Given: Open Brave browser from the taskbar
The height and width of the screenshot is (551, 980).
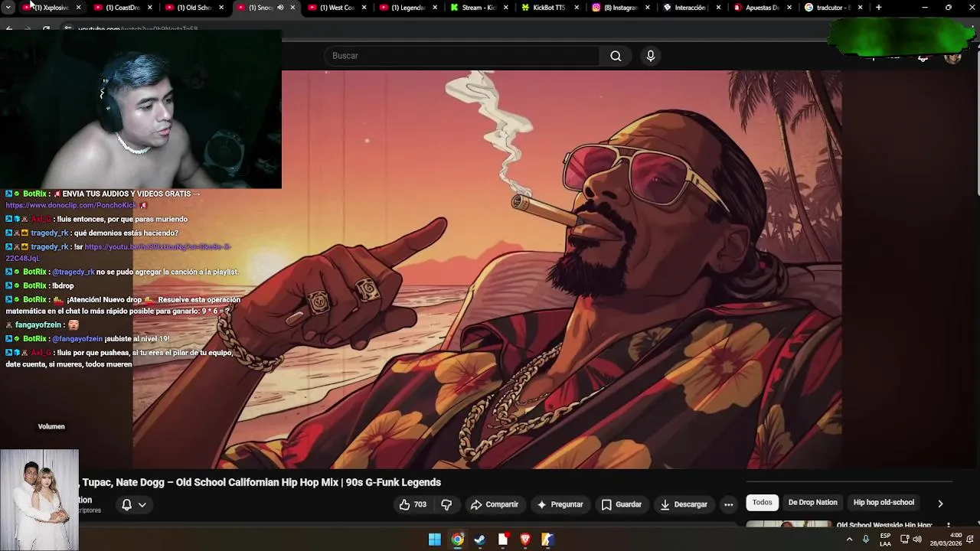Looking at the screenshot, I should [525, 540].
